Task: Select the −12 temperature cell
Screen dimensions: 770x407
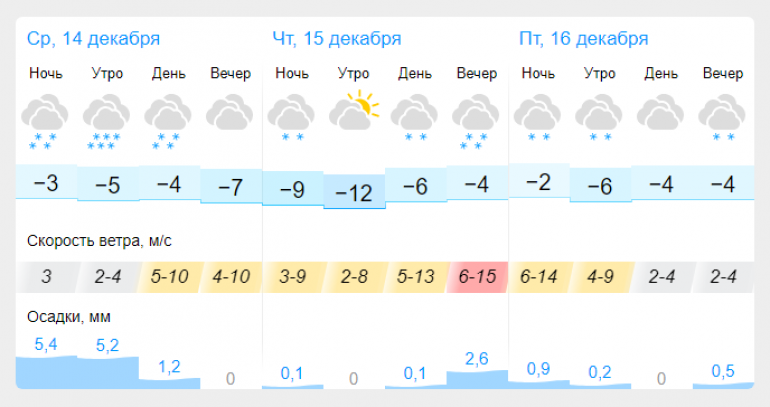Action: coord(354,192)
